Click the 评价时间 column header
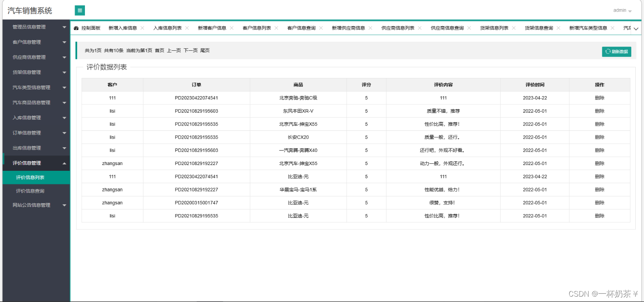This screenshot has width=644, height=302. (x=535, y=85)
